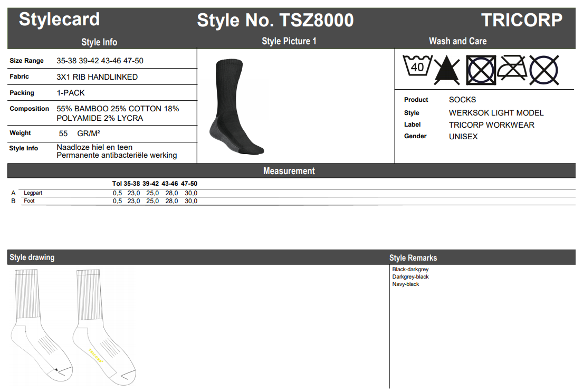Click the Wash and Care heading
This screenshot has width=583, height=392.
(x=457, y=41)
